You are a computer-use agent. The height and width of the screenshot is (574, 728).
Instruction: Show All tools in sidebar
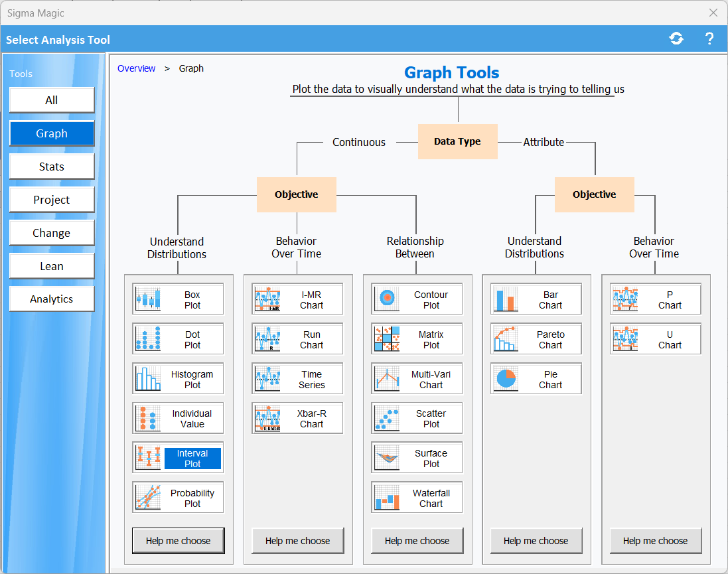coord(52,100)
